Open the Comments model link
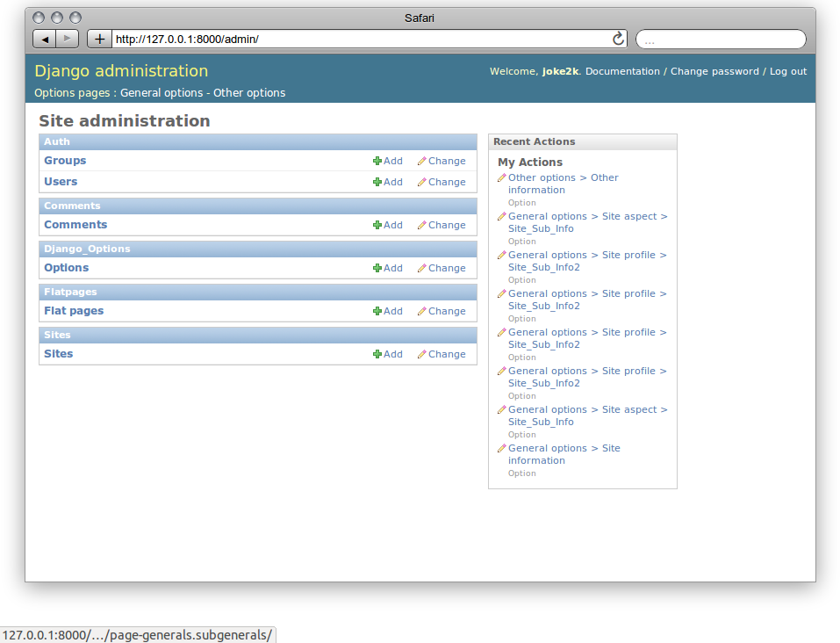This screenshot has width=840, height=643. pyautogui.click(x=75, y=225)
